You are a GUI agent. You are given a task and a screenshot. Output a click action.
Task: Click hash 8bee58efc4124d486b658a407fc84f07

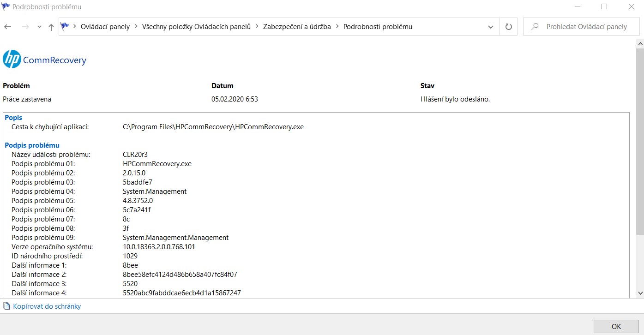[x=180, y=275]
